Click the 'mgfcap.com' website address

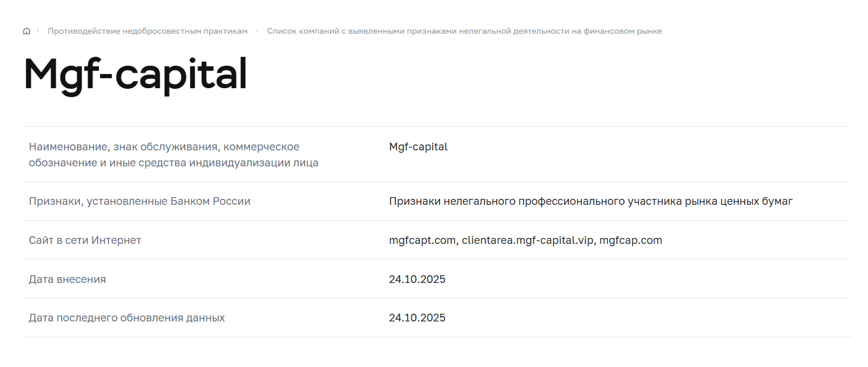pyautogui.click(x=630, y=240)
